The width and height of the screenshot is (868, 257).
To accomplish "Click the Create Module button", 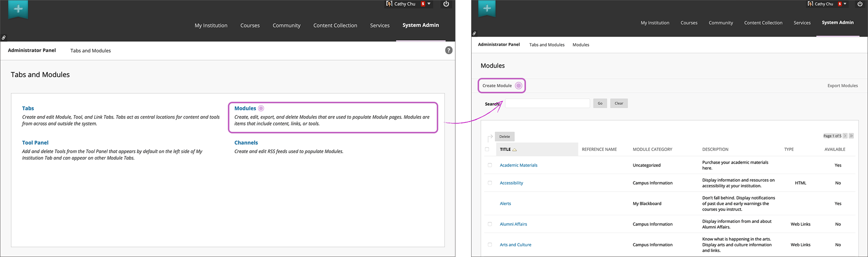I will pyautogui.click(x=502, y=86).
